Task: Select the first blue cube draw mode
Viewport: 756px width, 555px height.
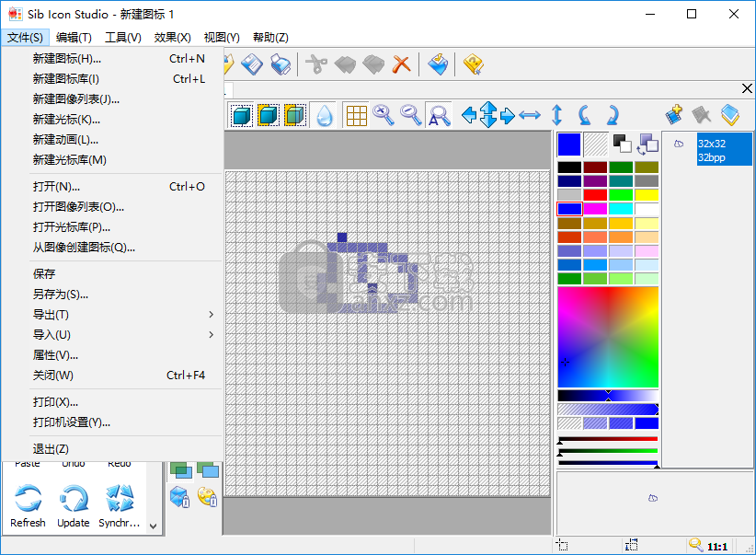Action: click(x=242, y=115)
